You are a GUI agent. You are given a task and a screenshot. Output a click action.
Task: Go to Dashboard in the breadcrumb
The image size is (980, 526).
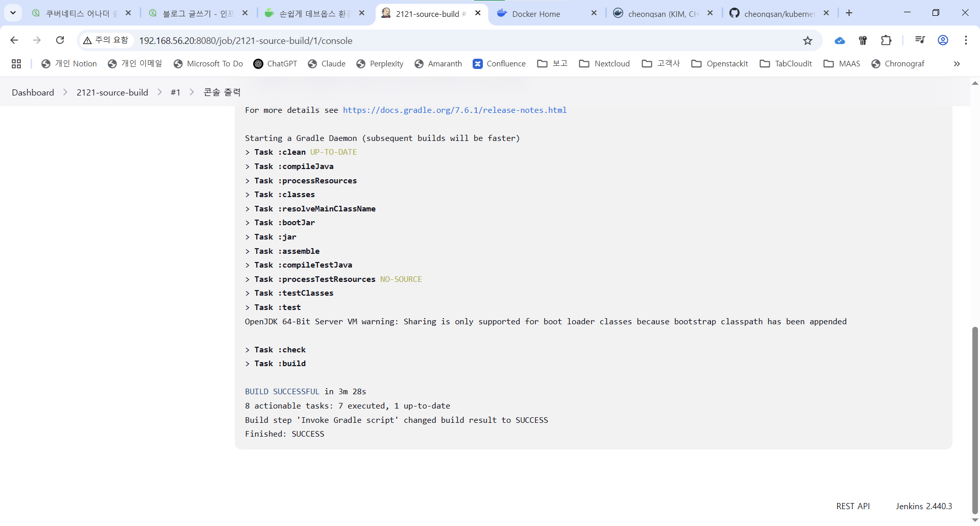pos(33,92)
